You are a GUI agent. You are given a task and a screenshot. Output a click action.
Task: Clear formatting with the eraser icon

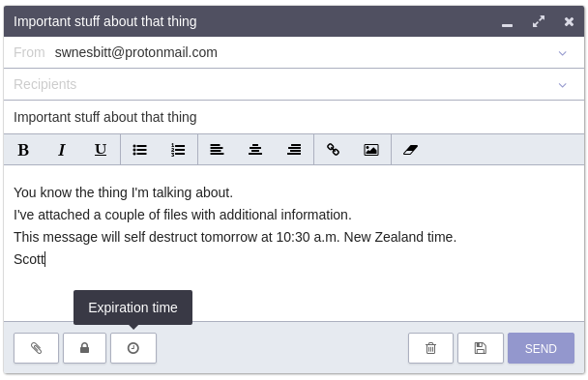(410, 150)
